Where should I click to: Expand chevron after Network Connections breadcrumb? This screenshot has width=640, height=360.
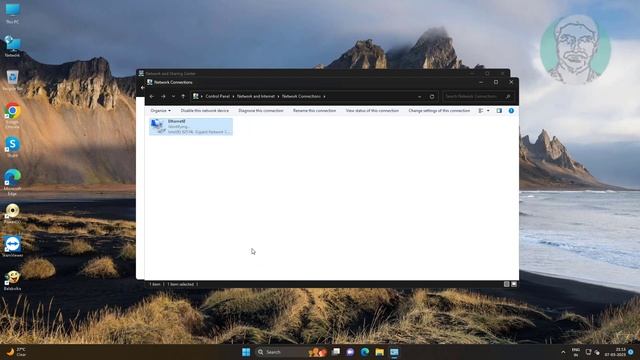[324, 96]
